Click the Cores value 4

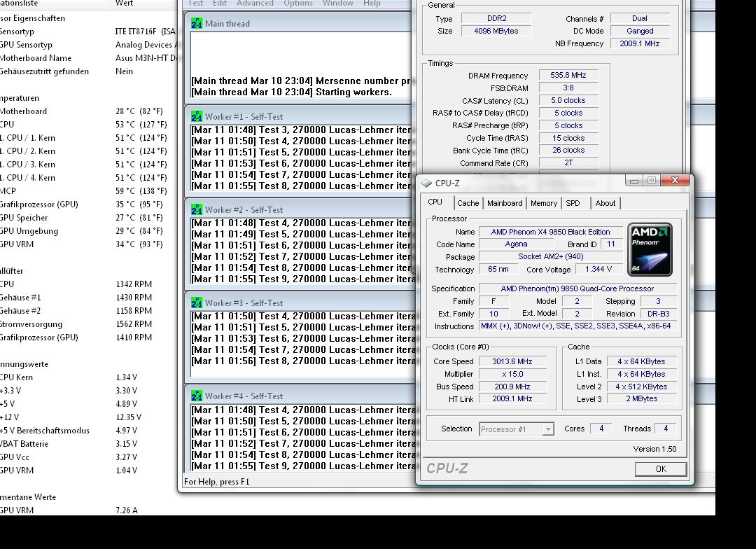pos(601,429)
